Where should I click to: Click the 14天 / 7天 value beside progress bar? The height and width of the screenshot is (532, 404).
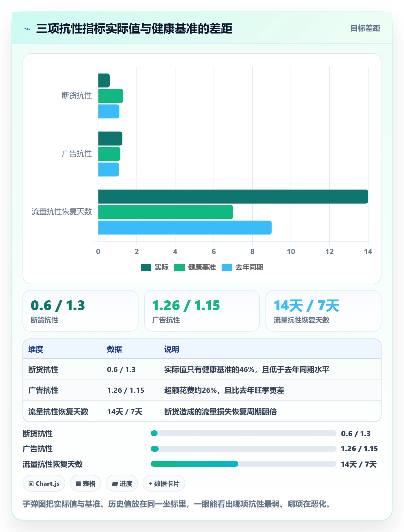point(359,464)
